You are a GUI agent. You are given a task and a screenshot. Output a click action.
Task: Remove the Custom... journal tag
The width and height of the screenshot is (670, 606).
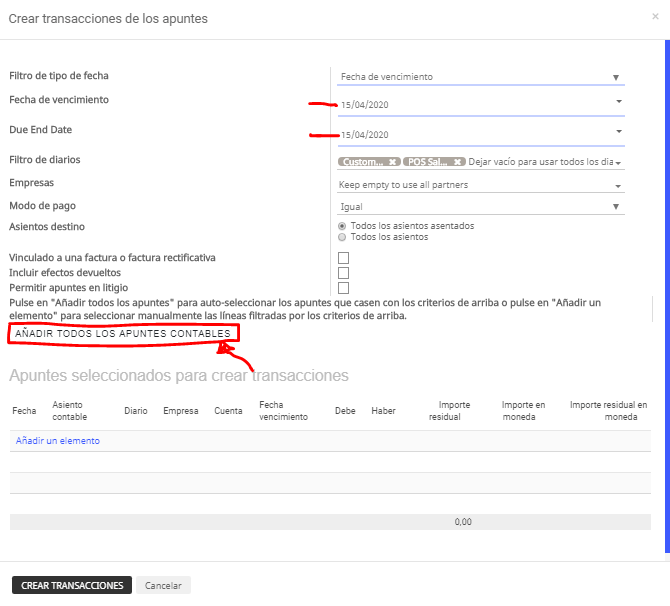click(392, 162)
